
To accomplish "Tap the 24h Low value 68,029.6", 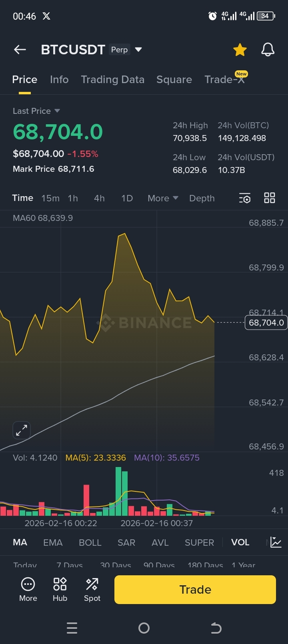I will click(x=190, y=170).
